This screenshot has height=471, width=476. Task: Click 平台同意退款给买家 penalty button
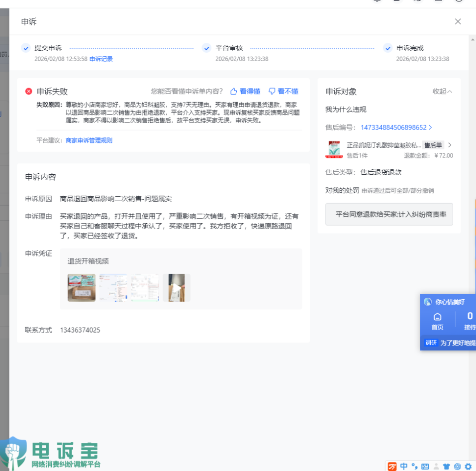tap(389, 214)
